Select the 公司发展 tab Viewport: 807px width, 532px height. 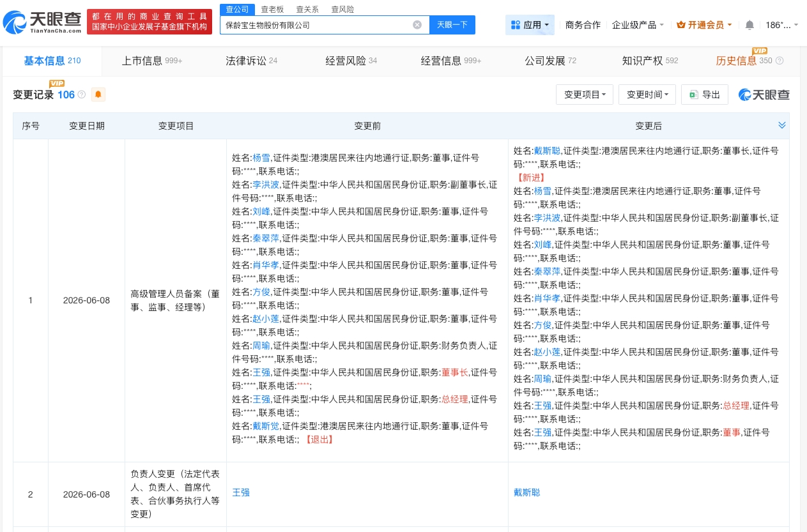pyautogui.click(x=550, y=61)
